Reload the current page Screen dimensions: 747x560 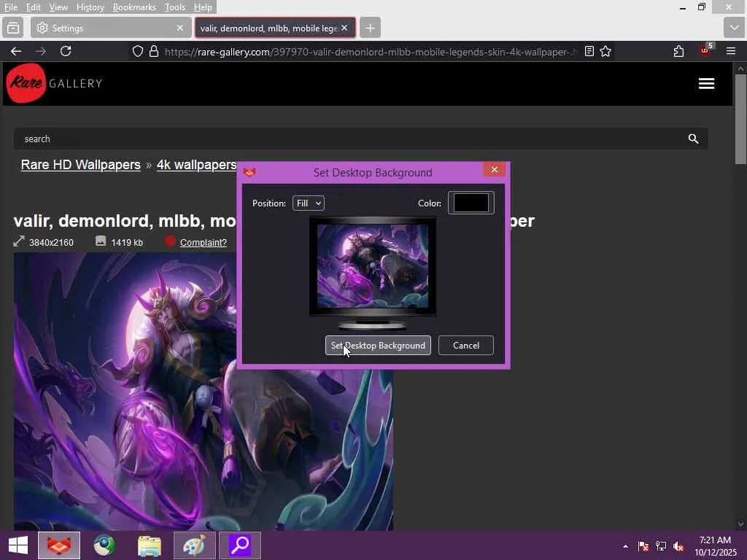(x=66, y=52)
